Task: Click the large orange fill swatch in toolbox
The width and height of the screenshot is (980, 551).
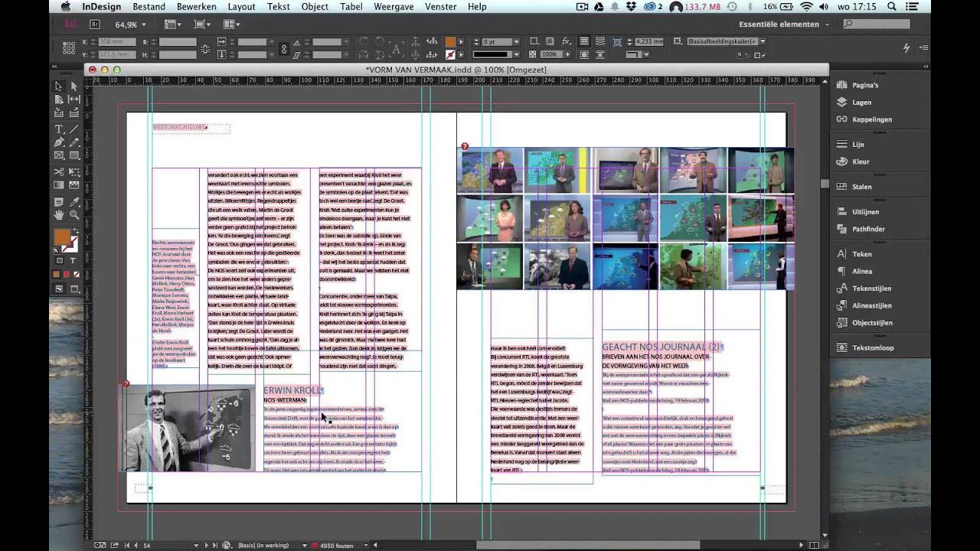Action: pos(61,236)
